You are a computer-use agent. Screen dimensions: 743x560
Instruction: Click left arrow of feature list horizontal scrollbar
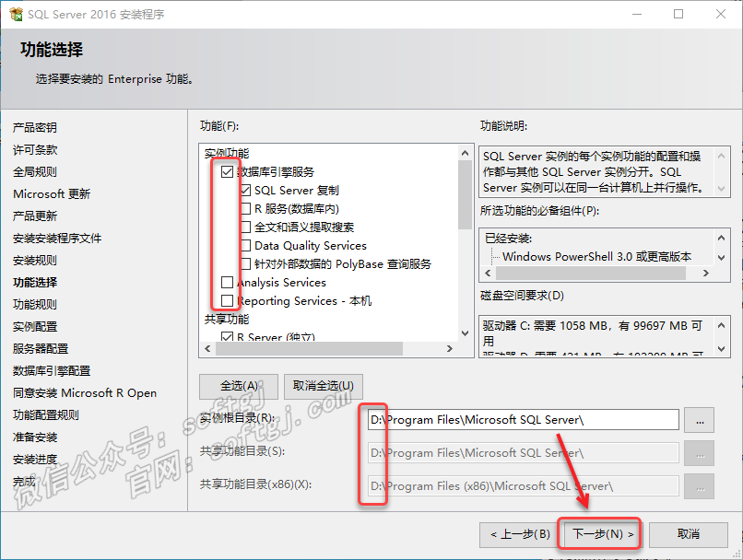[207, 348]
